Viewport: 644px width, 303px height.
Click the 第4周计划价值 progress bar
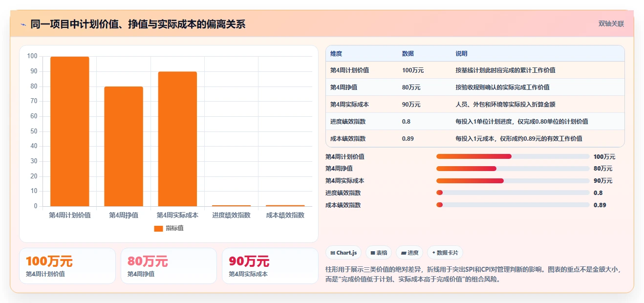(x=513, y=156)
